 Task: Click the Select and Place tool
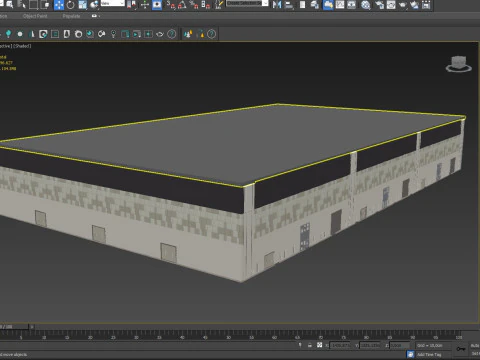pos(94,5)
